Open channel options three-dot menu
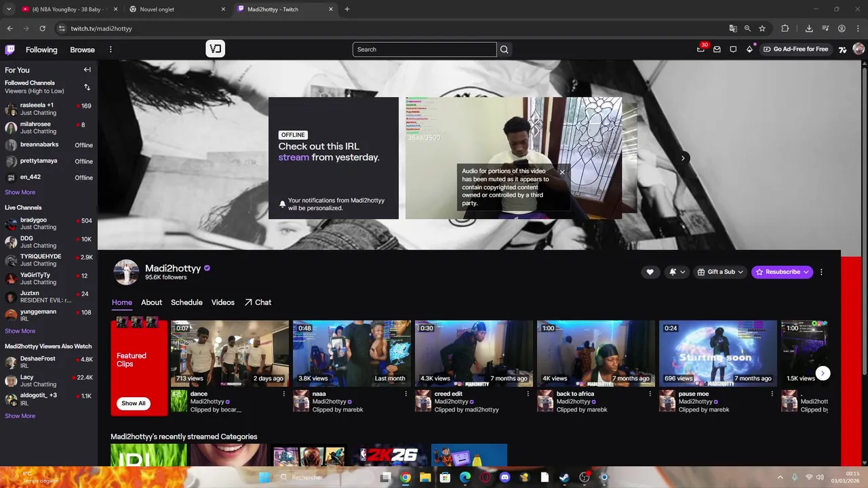Image resolution: width=868 pixels, height=488 pixels. [x=821, y=272]
